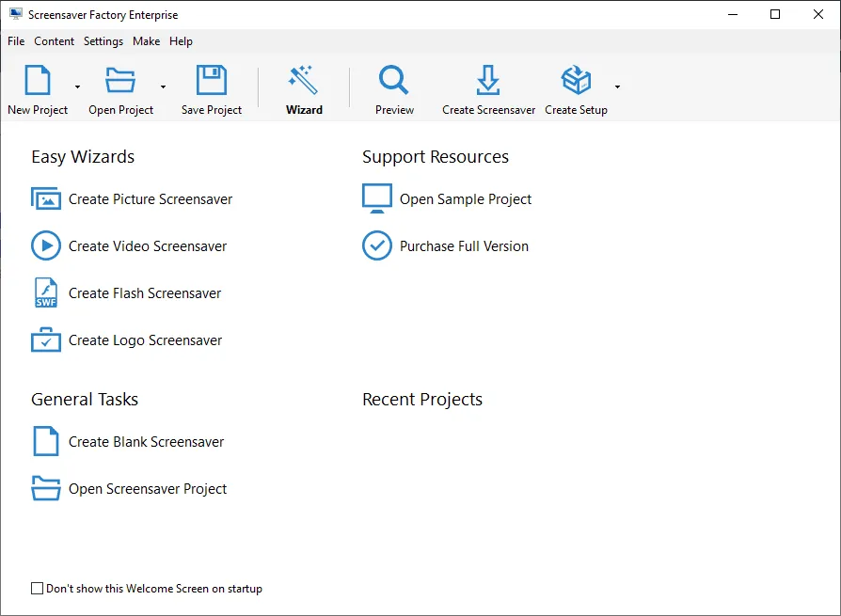Click the Create Picture Screensaver link
This screenshot has height=616, width=841.
coord(151,199)
